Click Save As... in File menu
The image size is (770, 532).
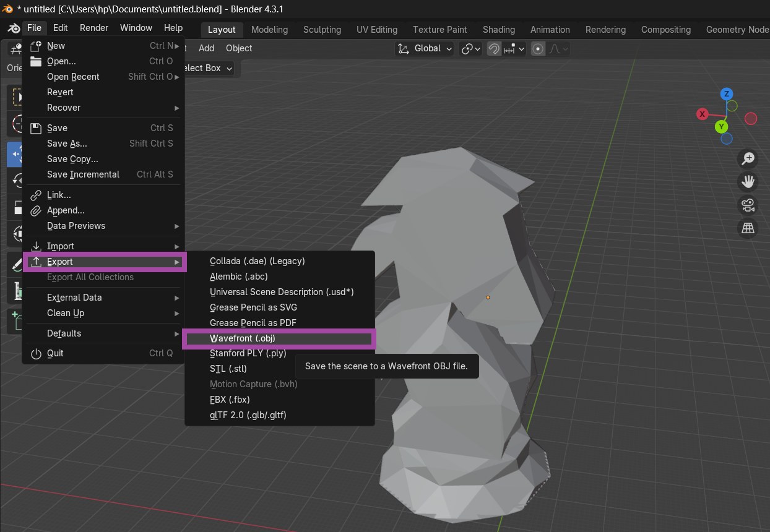point(67,144)
